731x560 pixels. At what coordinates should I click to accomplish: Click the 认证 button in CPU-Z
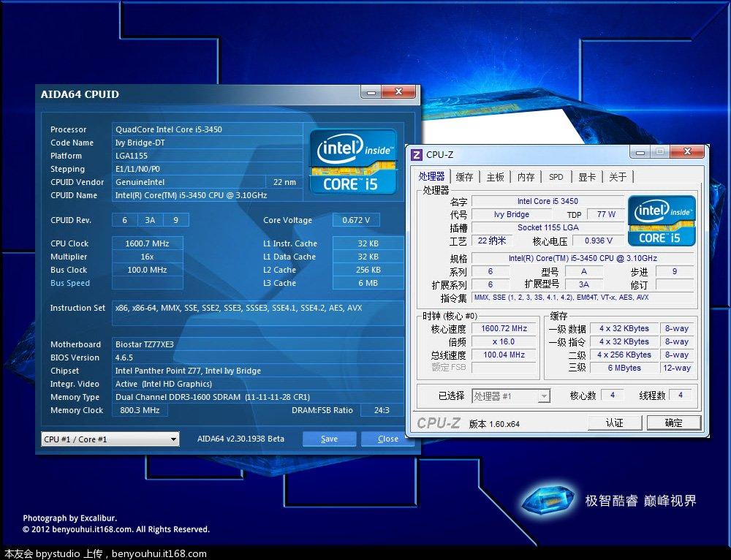(615, 423)
